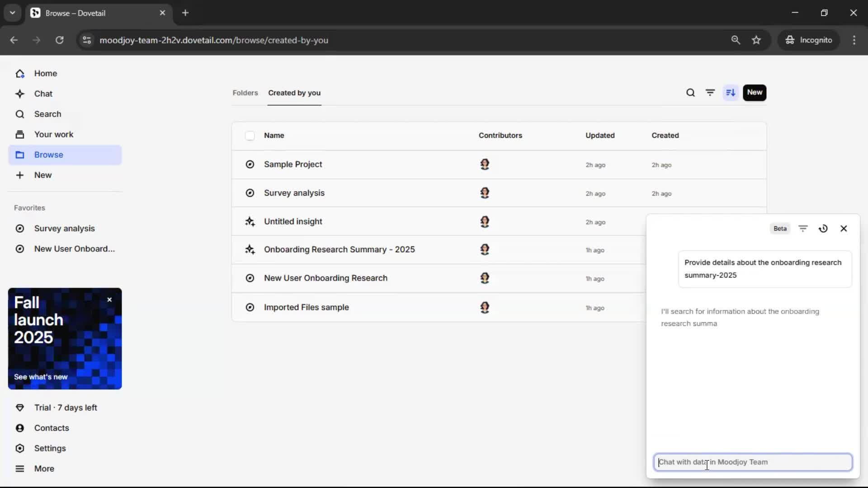Image resolution: width=868 pixels, height=488 pixels.
Task: Bookmark this page with star icon
Action: click(x=756, y=40)
